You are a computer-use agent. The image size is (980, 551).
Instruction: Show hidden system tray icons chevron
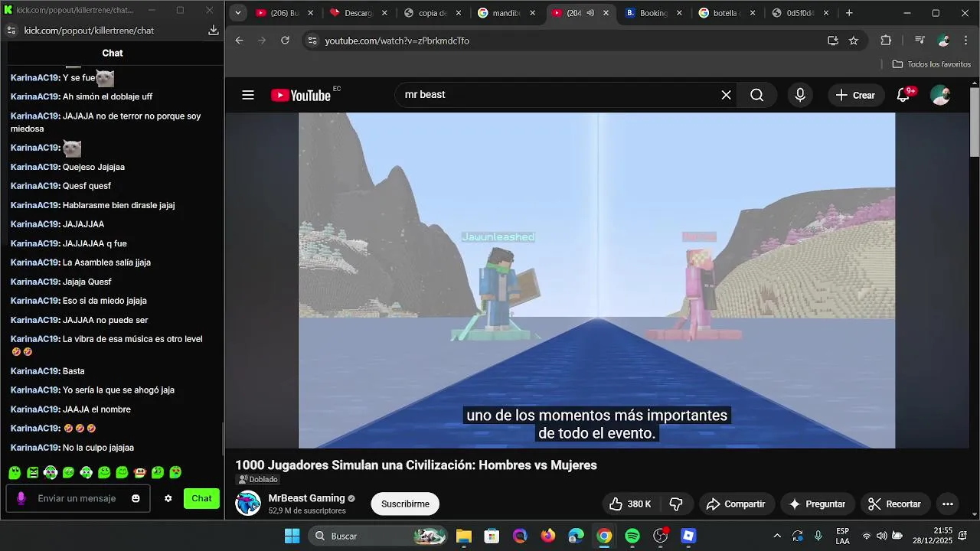point(777,536)
